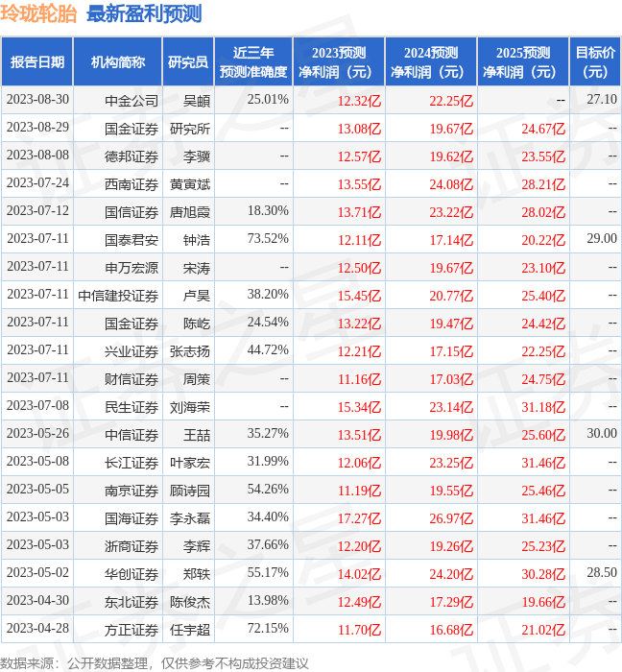622x672 pixels.
Task: Click the 11.16亿 profit value
Action: [359, 380]
